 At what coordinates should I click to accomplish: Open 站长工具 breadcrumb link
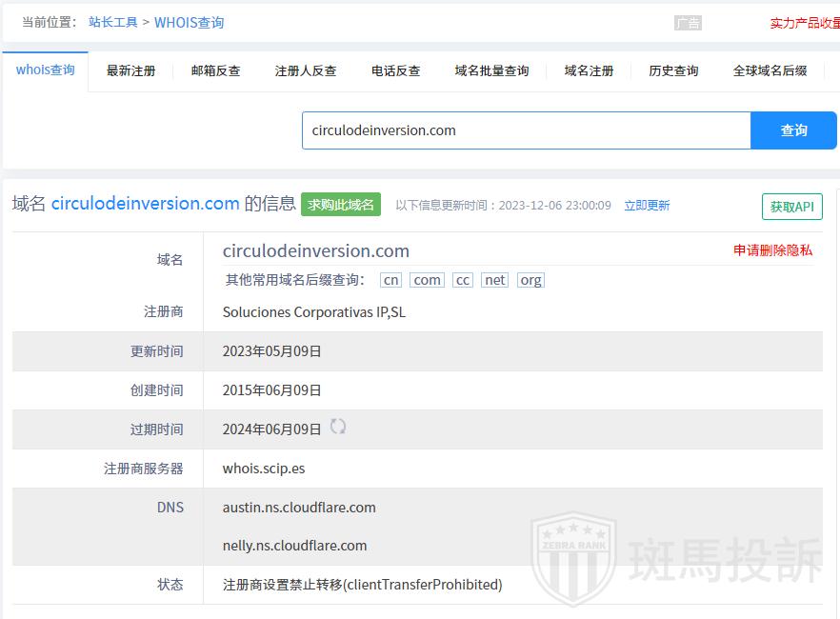[113, 22]
